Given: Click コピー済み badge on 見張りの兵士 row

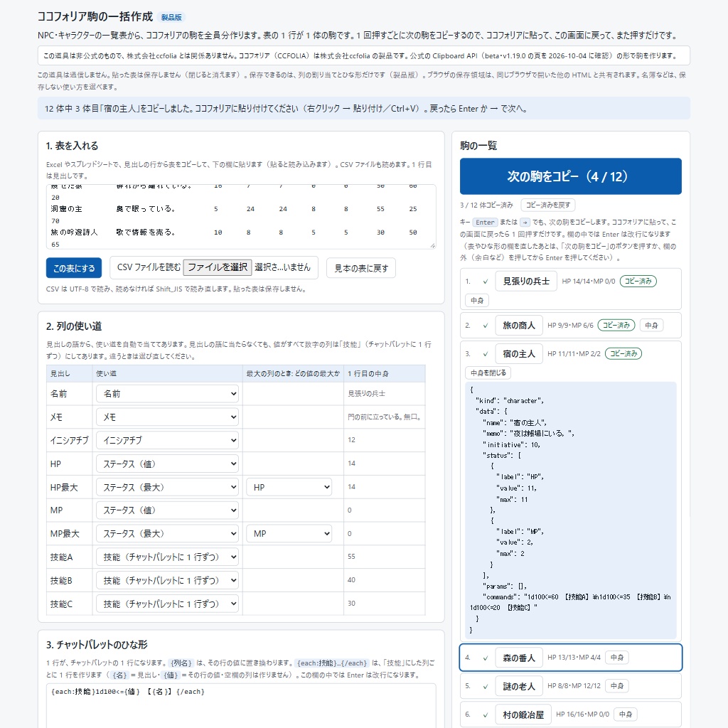Looking at the screenshot, I should (638, 281).
